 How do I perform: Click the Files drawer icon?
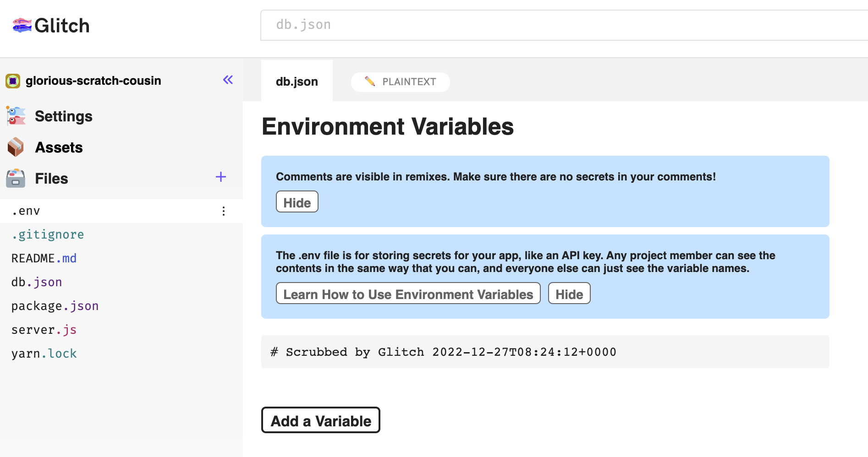pyautogui.click(x=16, y=178)
